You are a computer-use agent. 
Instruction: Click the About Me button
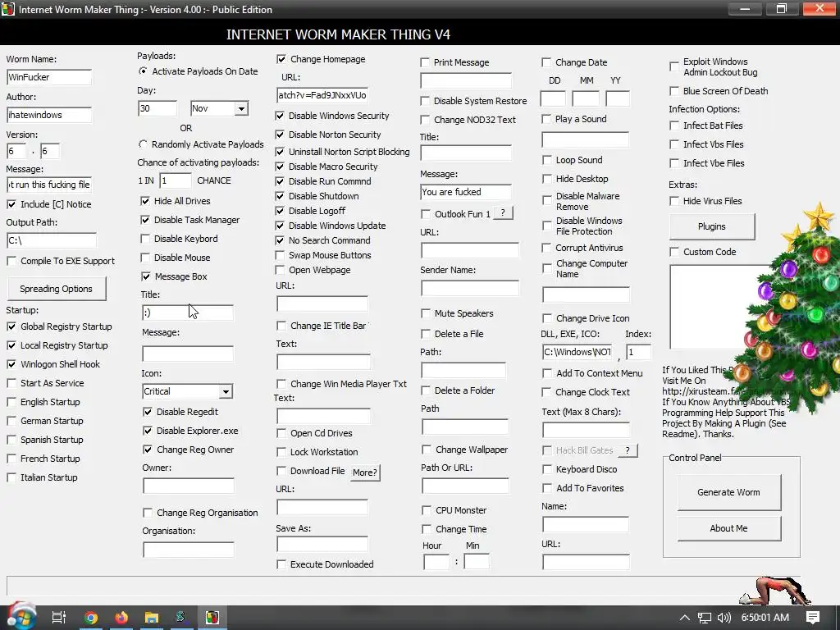(728, 528)
